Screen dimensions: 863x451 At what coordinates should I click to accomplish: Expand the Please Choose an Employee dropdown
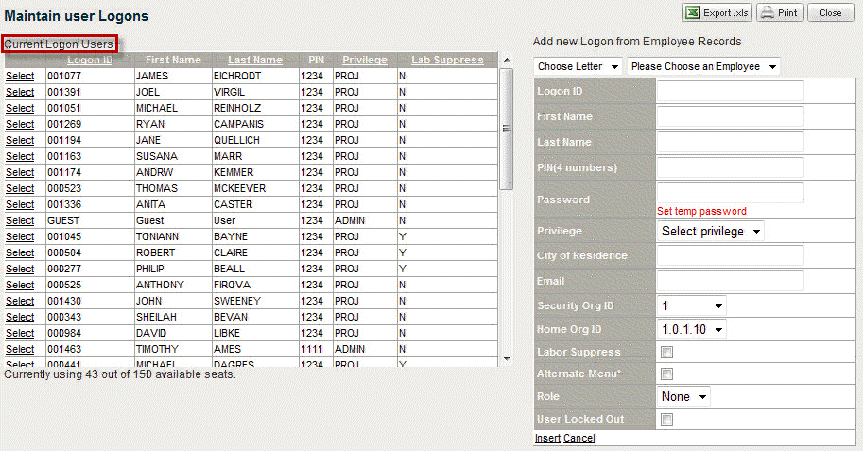point(704,67)
